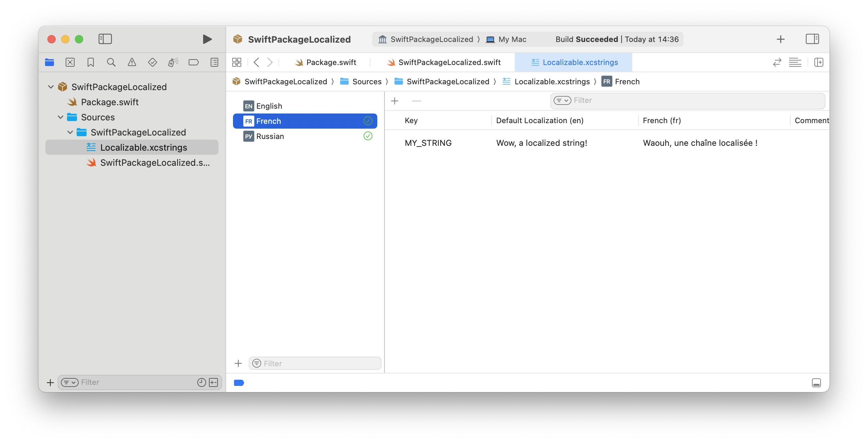Toggle recently modified files filter

tap(202, 382)
